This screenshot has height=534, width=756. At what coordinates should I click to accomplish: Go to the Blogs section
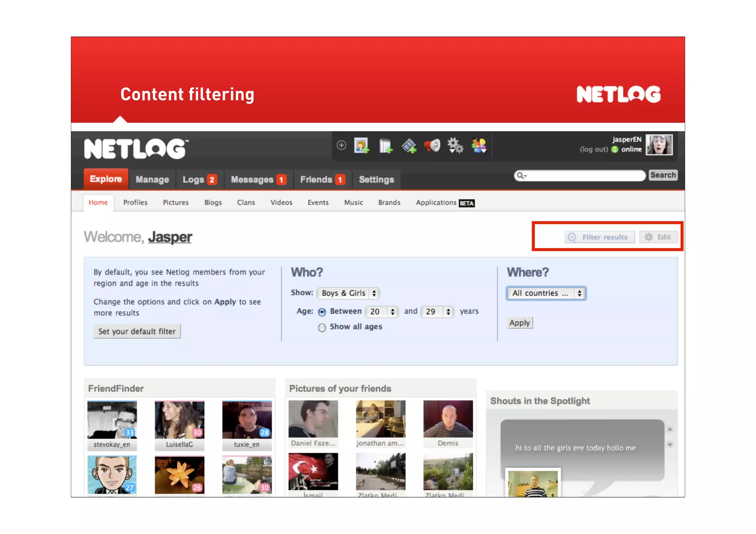213,203
